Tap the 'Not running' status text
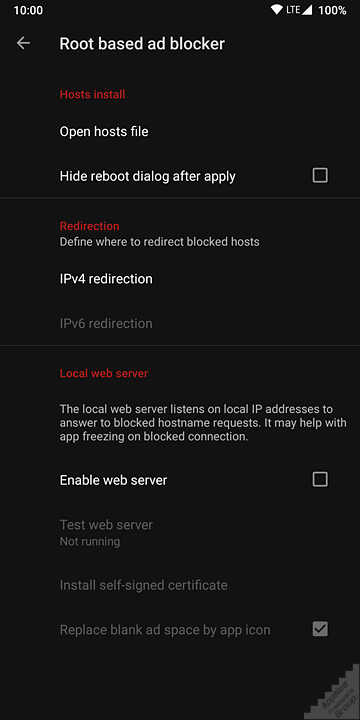Screen dimensions: 360x720 tap(90, 541)
